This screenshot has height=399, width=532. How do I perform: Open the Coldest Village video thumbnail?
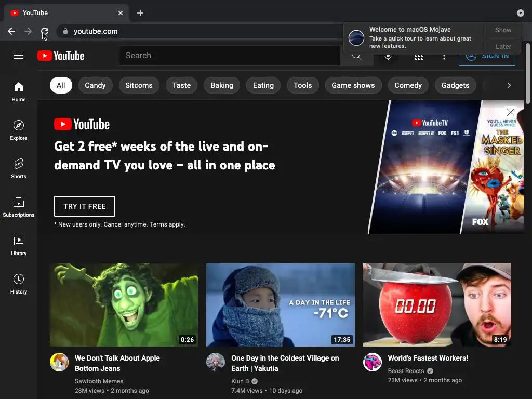coord(281,305)
